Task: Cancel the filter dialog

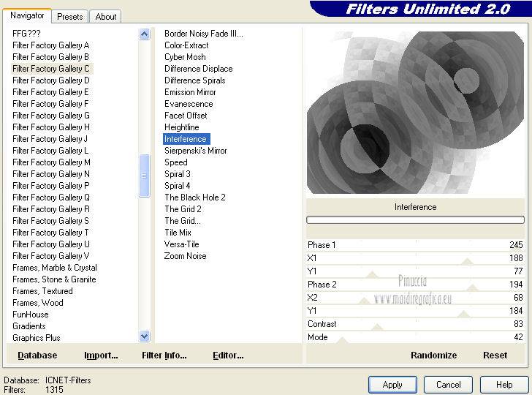Action: click(x=448, y=385)
